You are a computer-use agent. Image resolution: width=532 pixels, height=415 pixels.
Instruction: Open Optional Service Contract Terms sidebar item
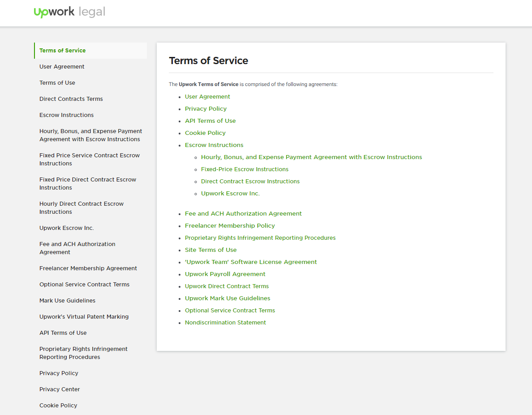pyautogui.click(x=85, y=285)
